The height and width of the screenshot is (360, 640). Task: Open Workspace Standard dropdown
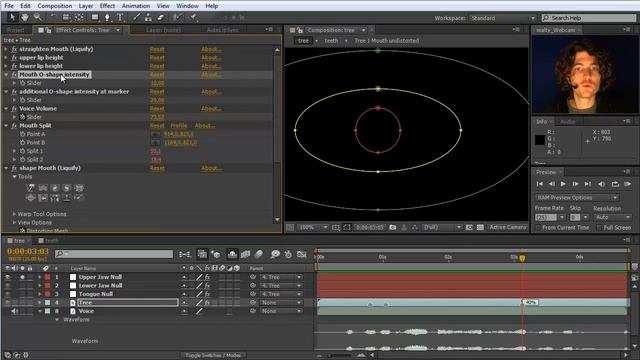coord(502,18)
